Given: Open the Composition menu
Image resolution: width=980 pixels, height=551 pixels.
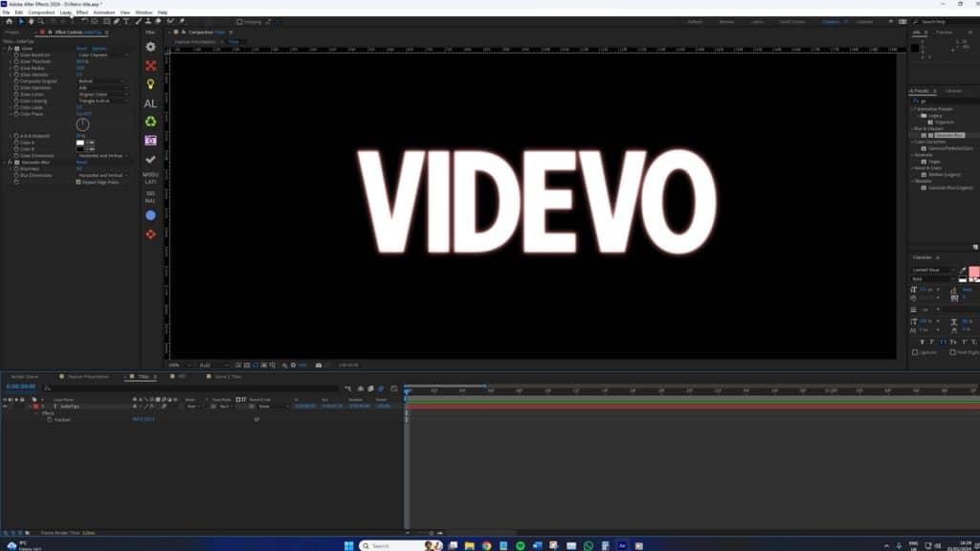Looking at the screenshot, I should [x=41, y=12].
